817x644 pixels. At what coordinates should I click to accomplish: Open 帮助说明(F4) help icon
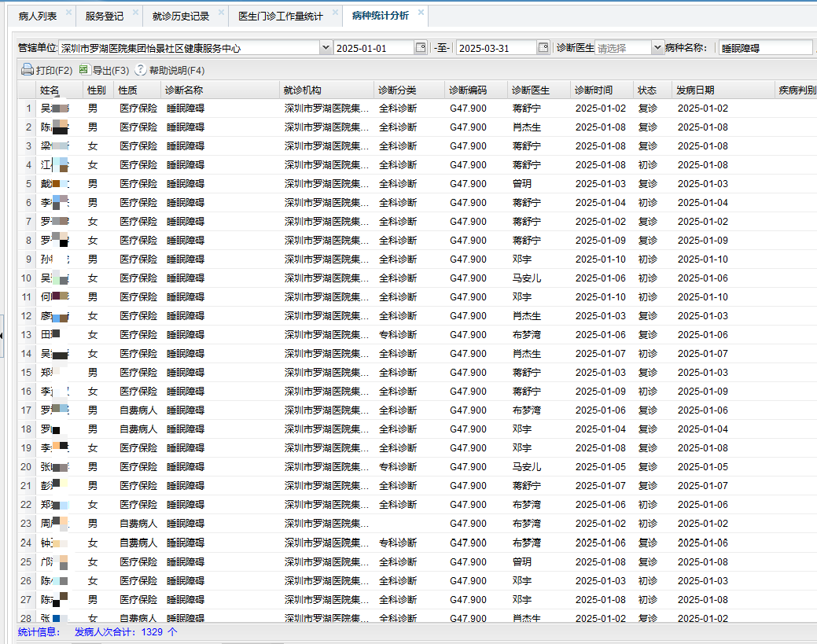[141, 70]
